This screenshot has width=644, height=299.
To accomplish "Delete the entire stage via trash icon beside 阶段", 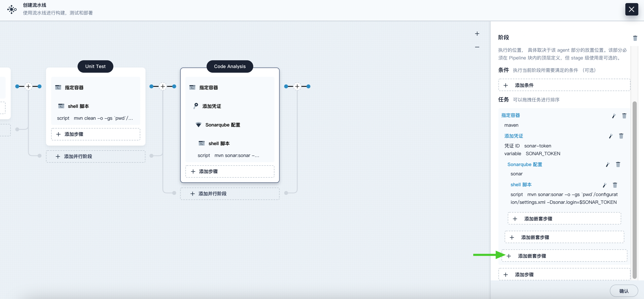I will (635, 38).
